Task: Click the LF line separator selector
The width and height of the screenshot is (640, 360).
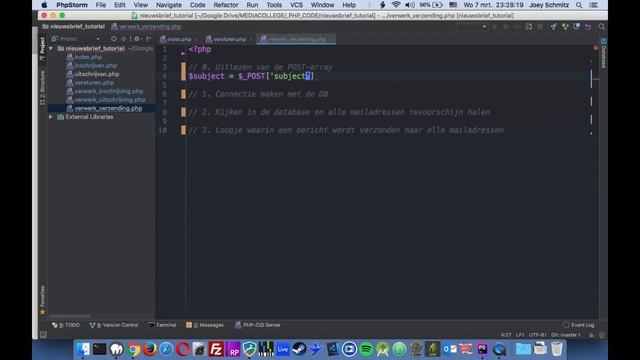Action: (520, 335)
